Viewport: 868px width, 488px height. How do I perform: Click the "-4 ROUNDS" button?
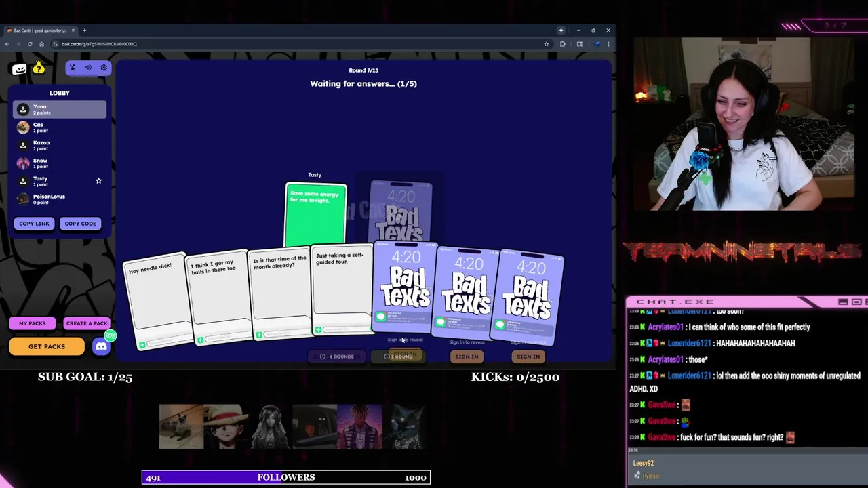(337, 357)
